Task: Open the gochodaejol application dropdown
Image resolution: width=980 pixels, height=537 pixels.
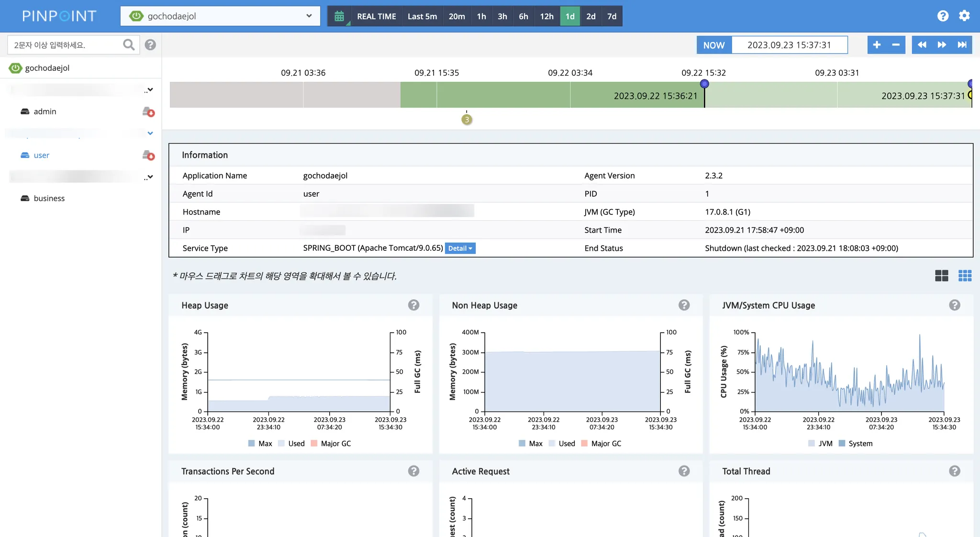Action: (220, 16)
